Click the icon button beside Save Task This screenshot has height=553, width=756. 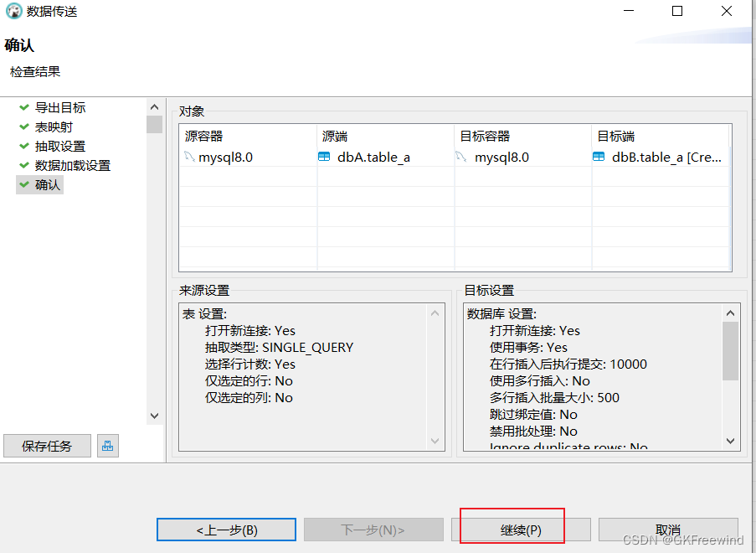click(107, 446)
